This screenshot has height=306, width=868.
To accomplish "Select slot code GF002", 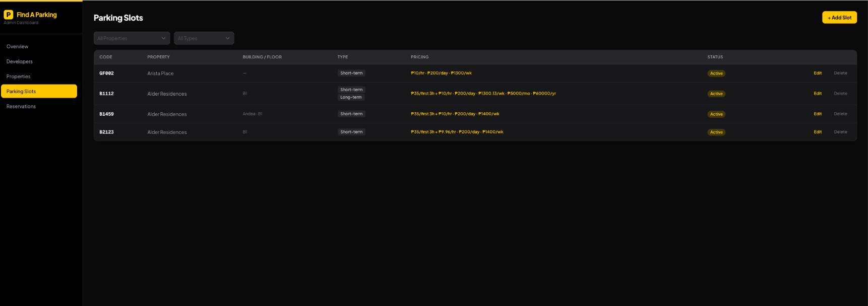I will (106, 73).
